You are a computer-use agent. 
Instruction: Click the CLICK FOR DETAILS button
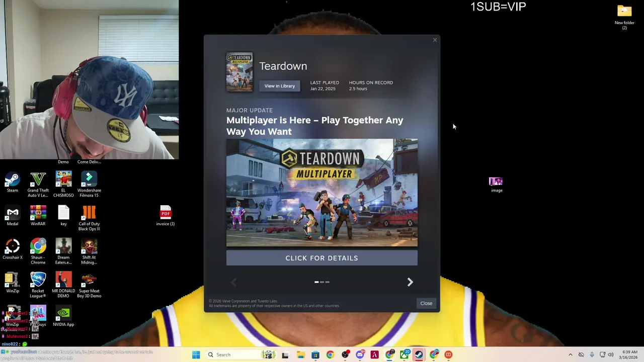coord(321,258)
